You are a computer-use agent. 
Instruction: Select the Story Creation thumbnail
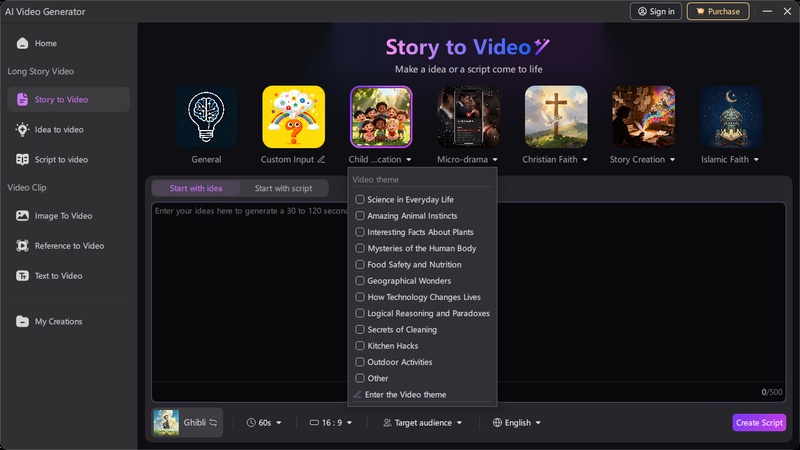(x=643, y=117)
